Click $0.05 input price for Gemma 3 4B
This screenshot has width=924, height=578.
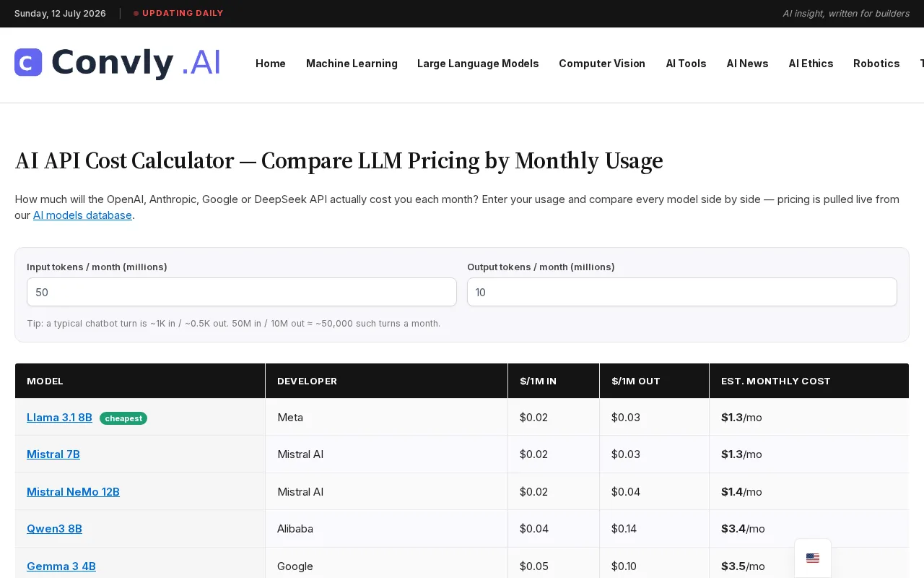(534, 566)
